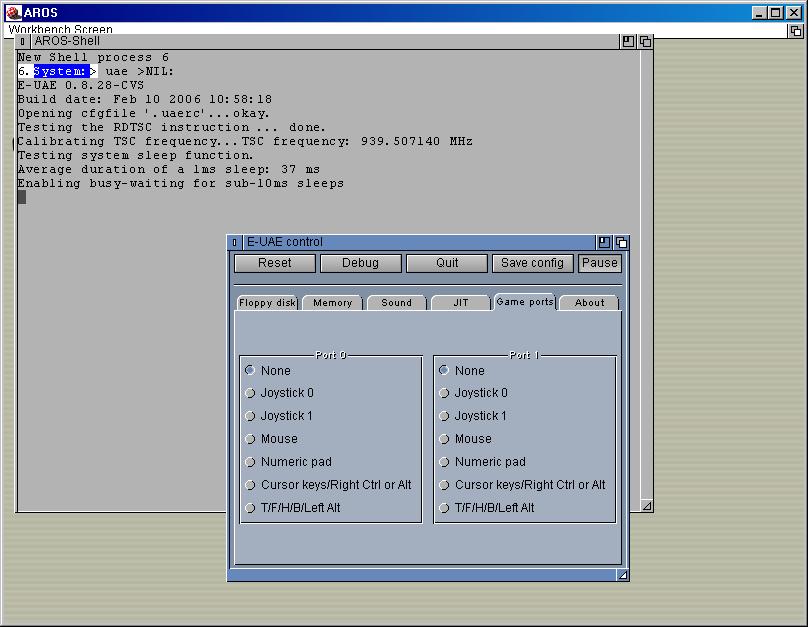Screen dimensions: 808x627
Task: Click Workbench Screen depth gadget
Action: 796,31
